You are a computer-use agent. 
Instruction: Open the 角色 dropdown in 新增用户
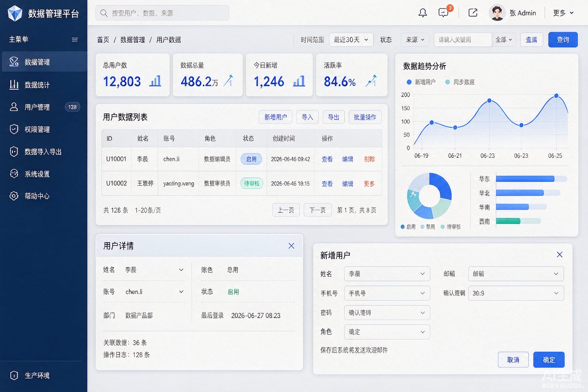[x=387, y=332]
